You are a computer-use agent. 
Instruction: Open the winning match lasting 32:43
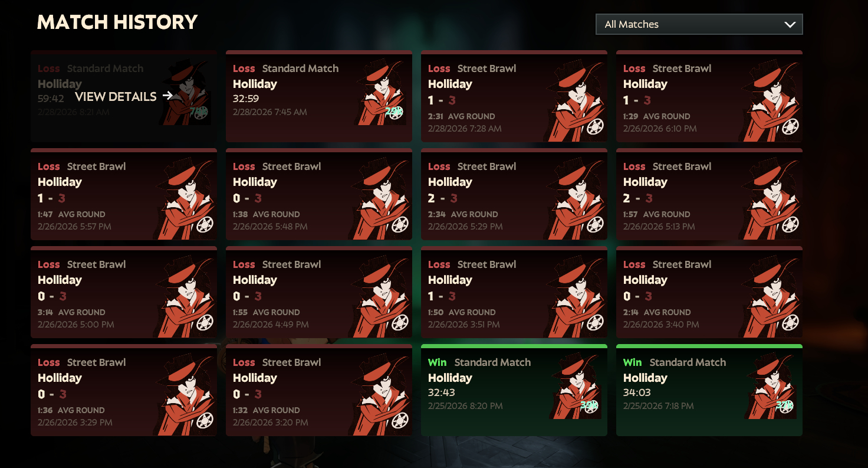(x=514, y=390)
